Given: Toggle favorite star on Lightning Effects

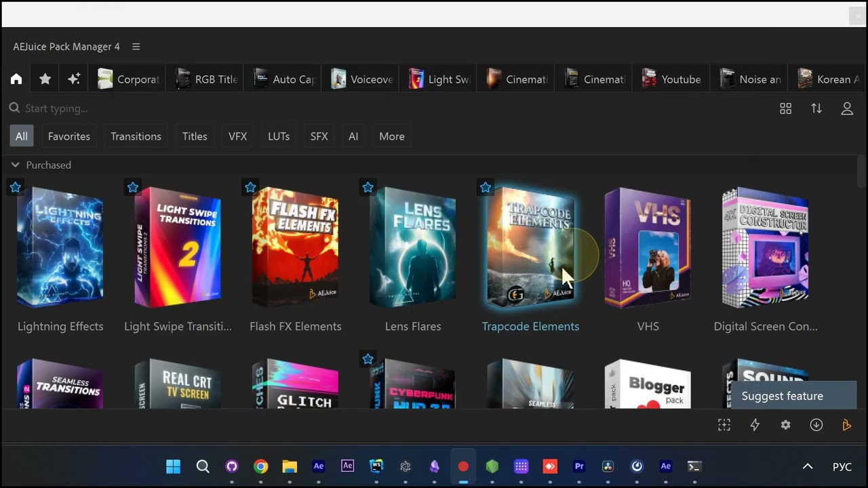Looking at the screenshot, I should pyautogui.click(x=16, y=187).
